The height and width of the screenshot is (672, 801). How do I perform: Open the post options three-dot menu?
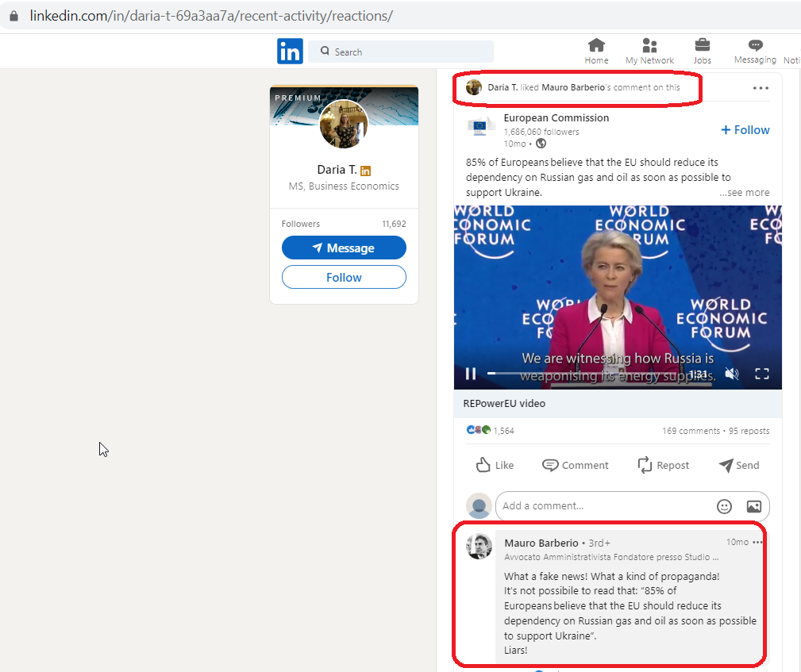pos(761,88)
